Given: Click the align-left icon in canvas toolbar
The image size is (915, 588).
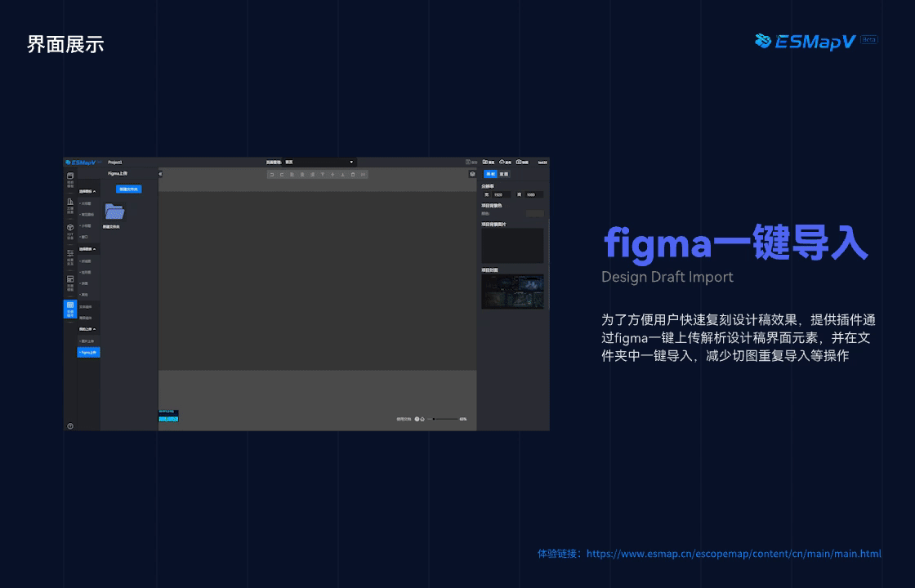Looking at the screenshot, I should (x=292, y=175).
